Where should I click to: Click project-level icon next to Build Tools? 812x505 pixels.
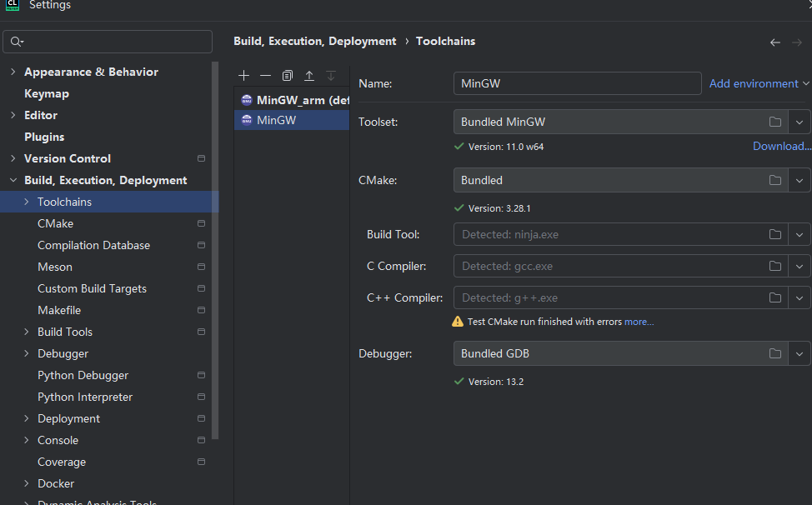coord(202,332)
